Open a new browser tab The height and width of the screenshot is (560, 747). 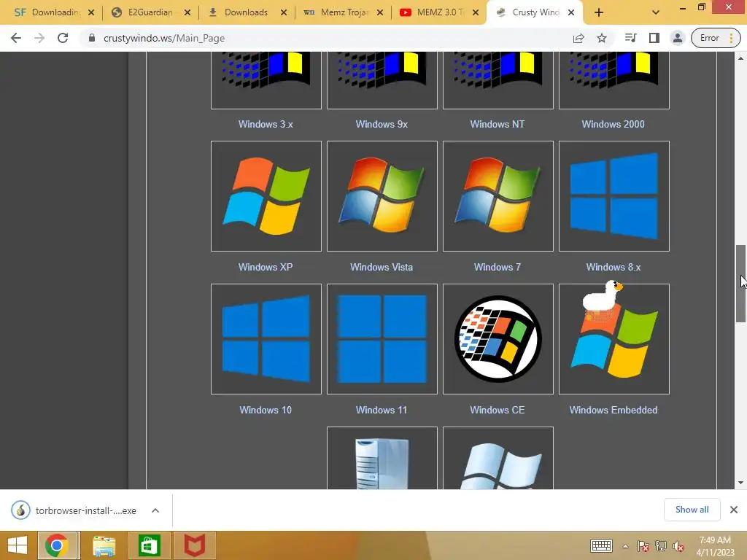pyautogui.click(x=599, y=13)
